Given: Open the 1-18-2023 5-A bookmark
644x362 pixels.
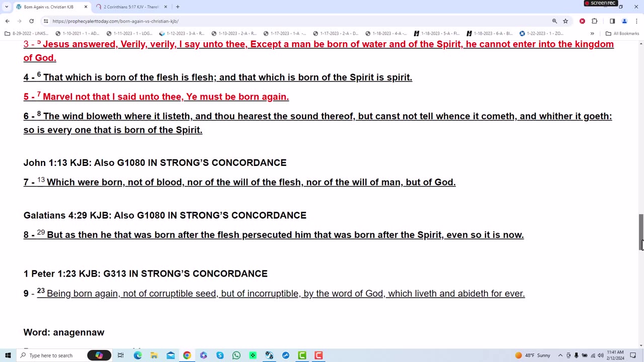Looking at the screenshot, I should click(x=437, y=34).
